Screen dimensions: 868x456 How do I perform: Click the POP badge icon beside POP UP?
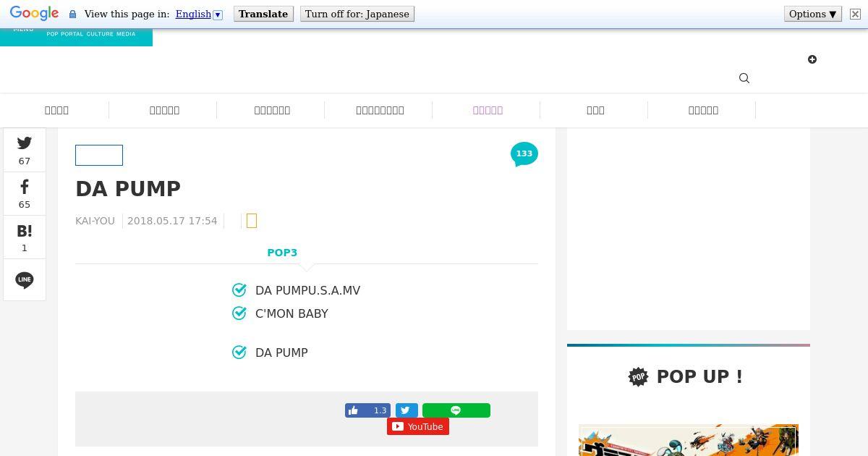(x=639, y=376)
